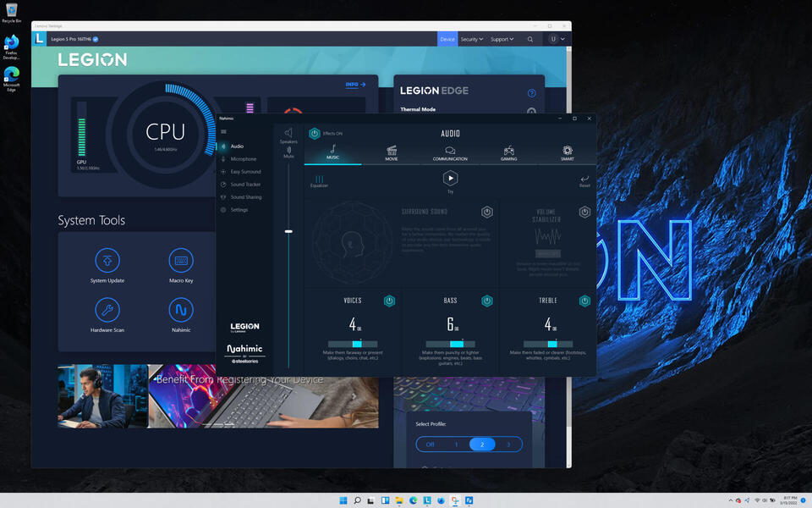Open the Equalizer in Nahimic
This screenshot has width=812, height=508.
pos(319,181)
